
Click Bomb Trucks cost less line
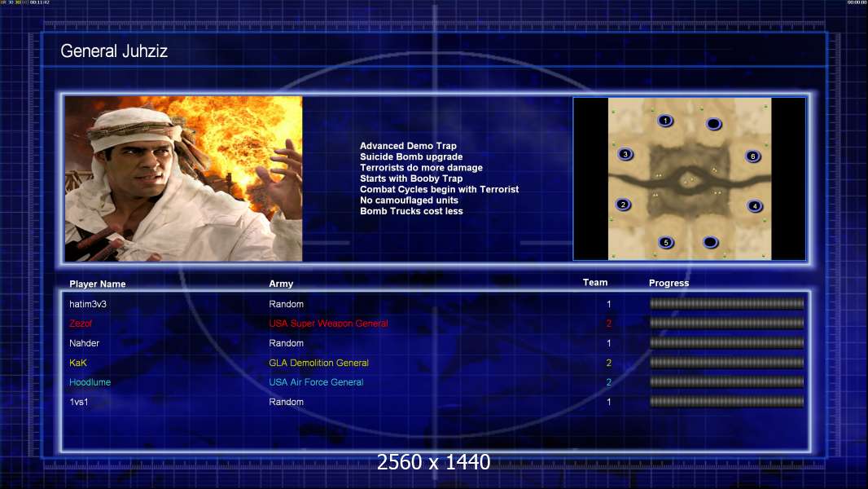click(411, 211)
